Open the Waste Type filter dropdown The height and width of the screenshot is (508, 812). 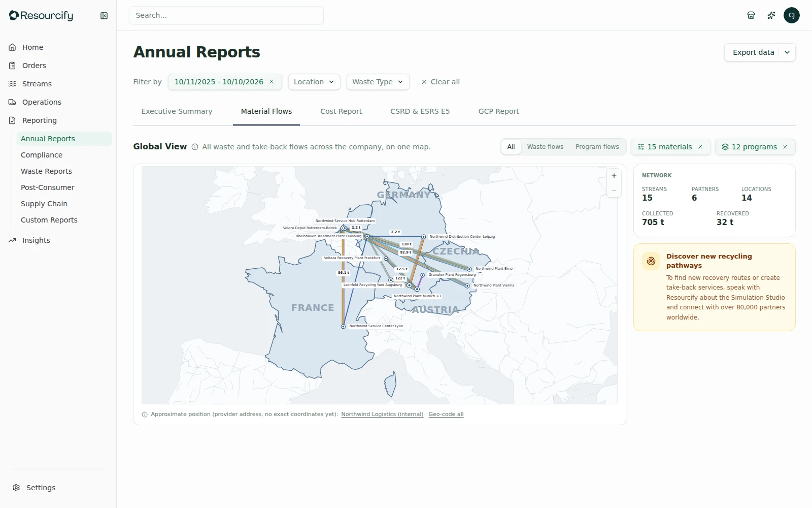[x=378, y=82]
